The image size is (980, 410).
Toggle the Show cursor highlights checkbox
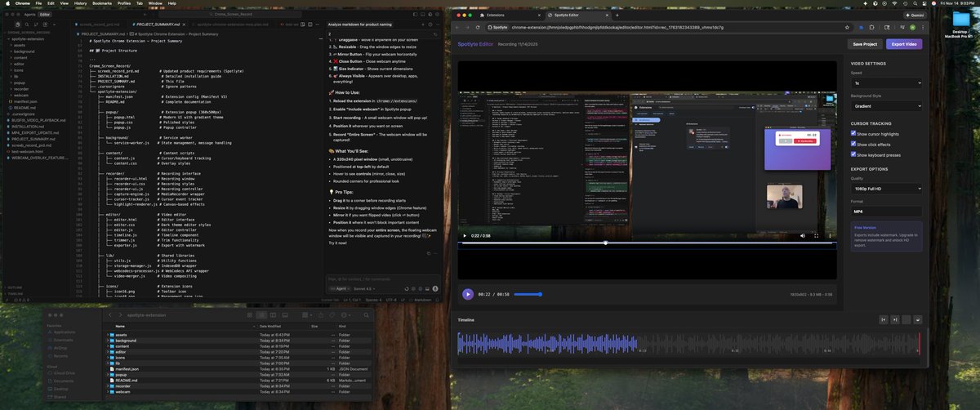(x=854, y=133)
